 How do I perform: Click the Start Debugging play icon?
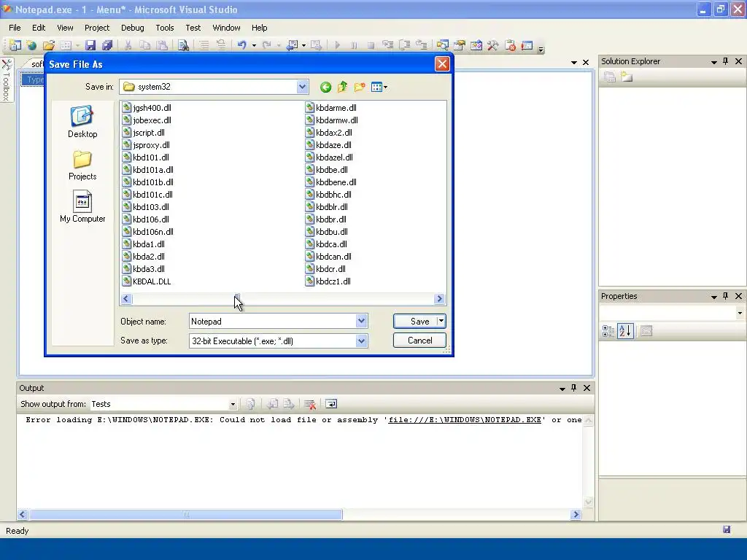pyautogui.click(x=337, y=45)
